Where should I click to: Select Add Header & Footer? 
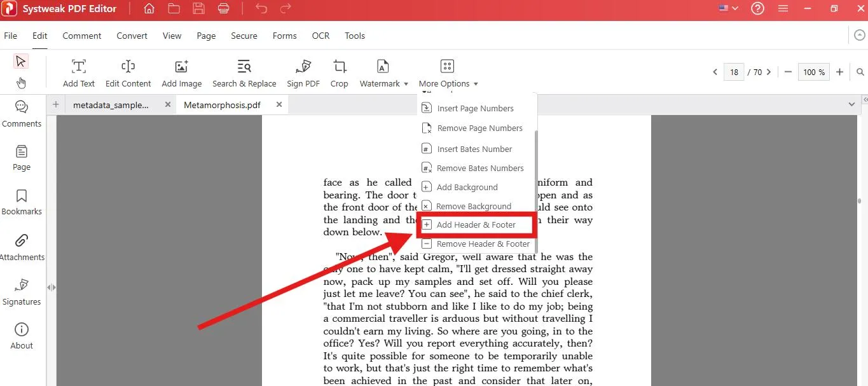click(476, 224)
